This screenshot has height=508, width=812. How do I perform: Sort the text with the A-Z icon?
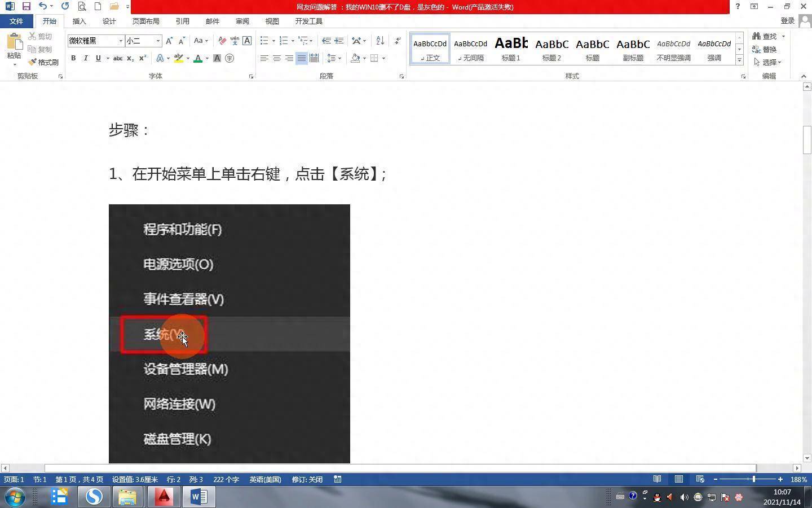380,41
